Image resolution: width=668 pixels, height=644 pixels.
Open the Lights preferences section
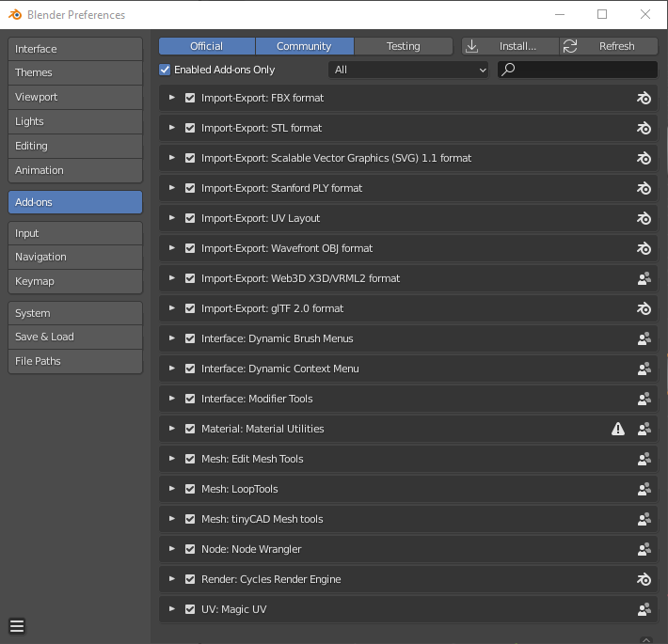(x=75, y=121)
